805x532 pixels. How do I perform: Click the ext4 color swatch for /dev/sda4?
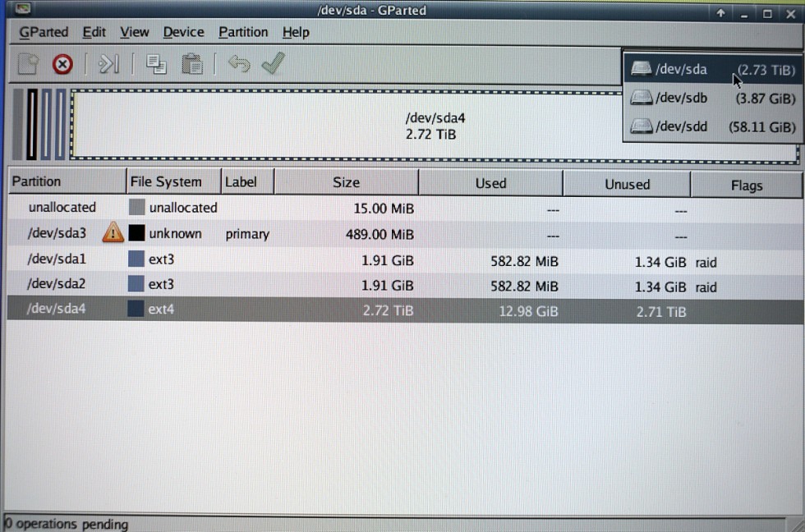[136, 310]
